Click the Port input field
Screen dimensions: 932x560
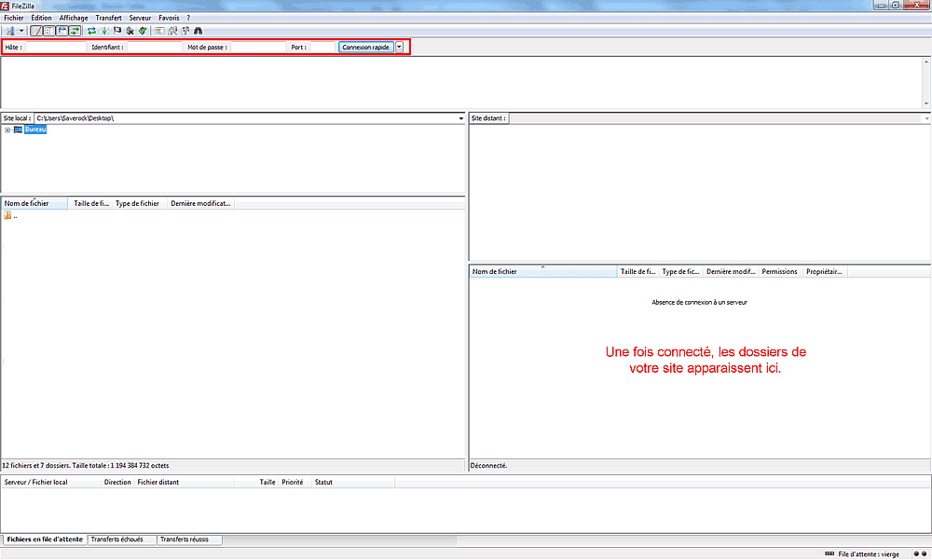(x=322, y=47)
